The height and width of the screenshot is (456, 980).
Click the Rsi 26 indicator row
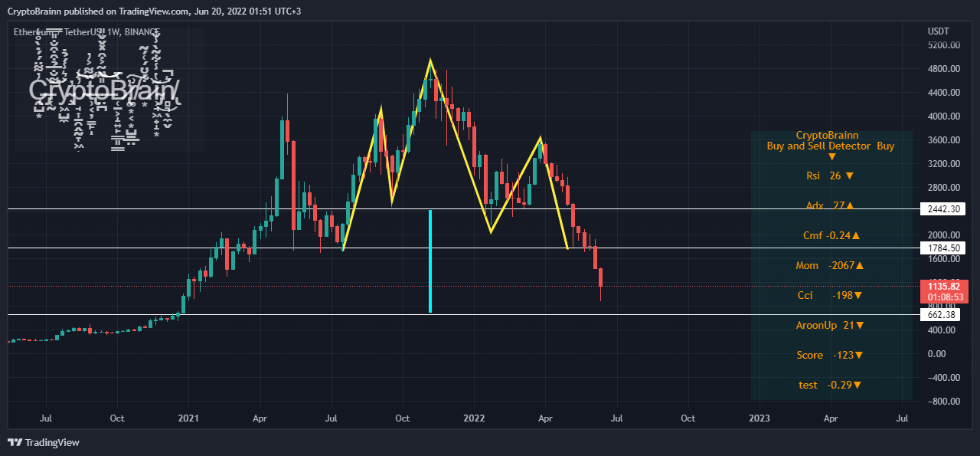[x=830, y=176]
